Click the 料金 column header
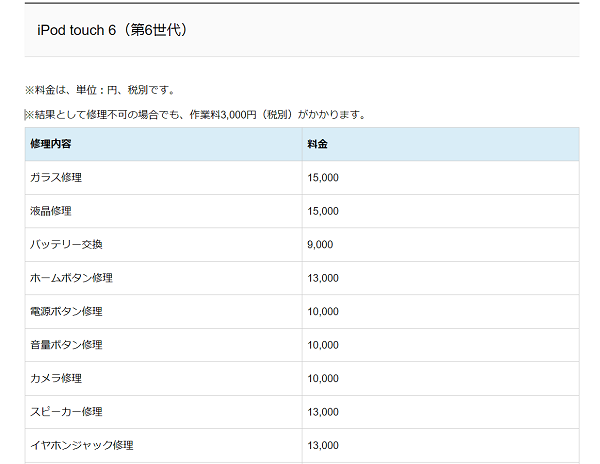 click(x=317, y=144)
